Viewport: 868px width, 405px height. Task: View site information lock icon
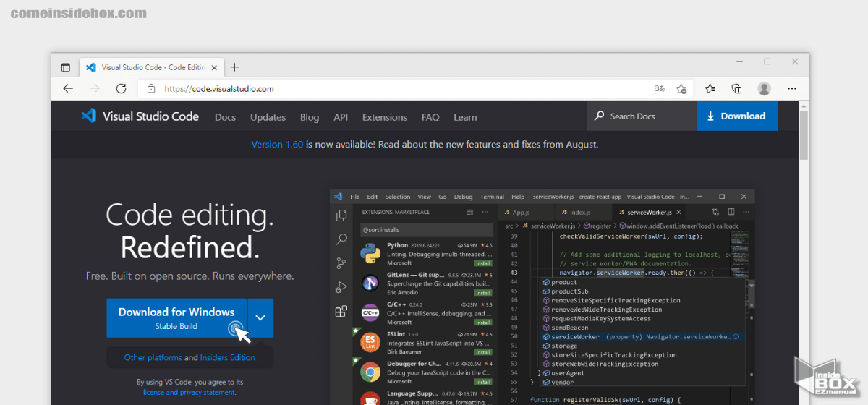click(151, 89)
